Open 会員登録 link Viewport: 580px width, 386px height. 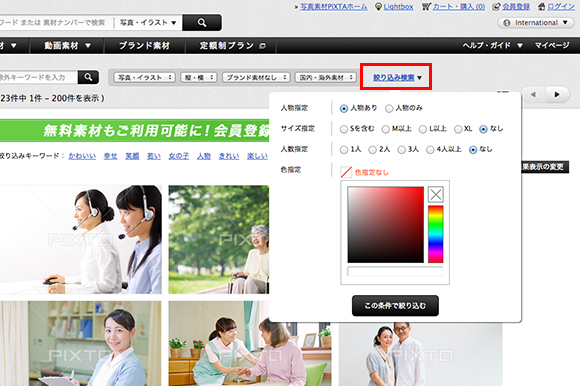pyautogui.click(x=516, y=7)
